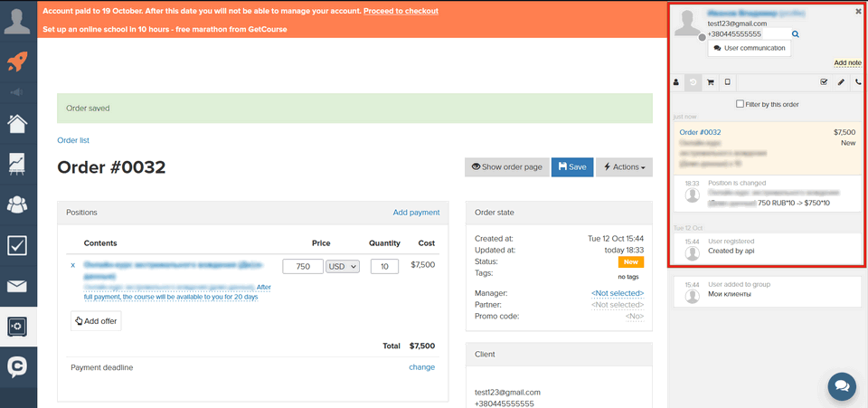The height and width of the screenshot is (408, 868).
Task: Go to the Order list link
Action: click(x=73, y=140)
